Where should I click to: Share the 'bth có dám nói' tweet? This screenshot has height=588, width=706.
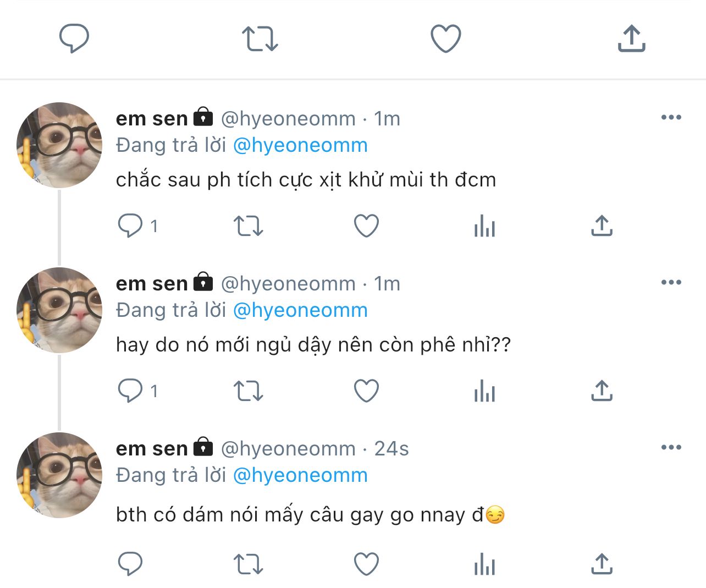(602, 564)
